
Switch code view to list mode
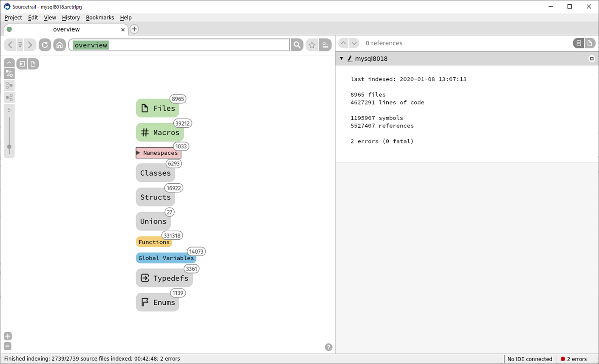[x=579, y=43]
